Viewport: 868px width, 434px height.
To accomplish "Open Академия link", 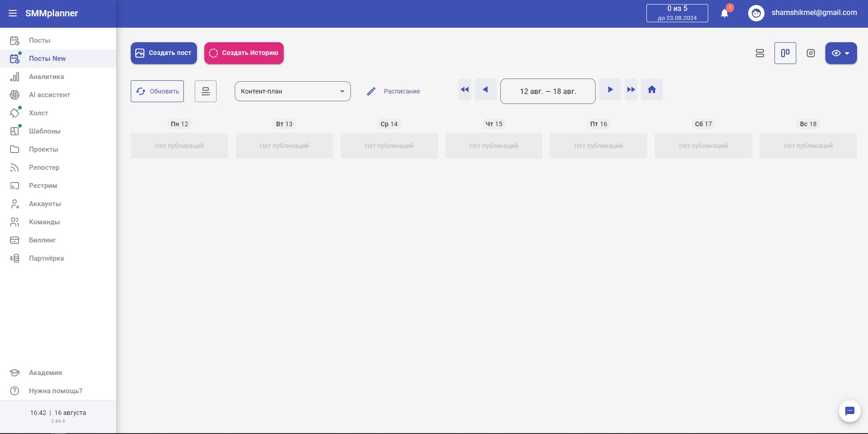I will [x=58, y=373].
